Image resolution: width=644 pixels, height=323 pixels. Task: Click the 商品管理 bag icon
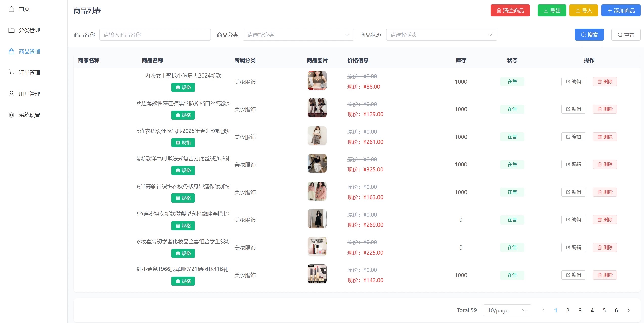11,51
